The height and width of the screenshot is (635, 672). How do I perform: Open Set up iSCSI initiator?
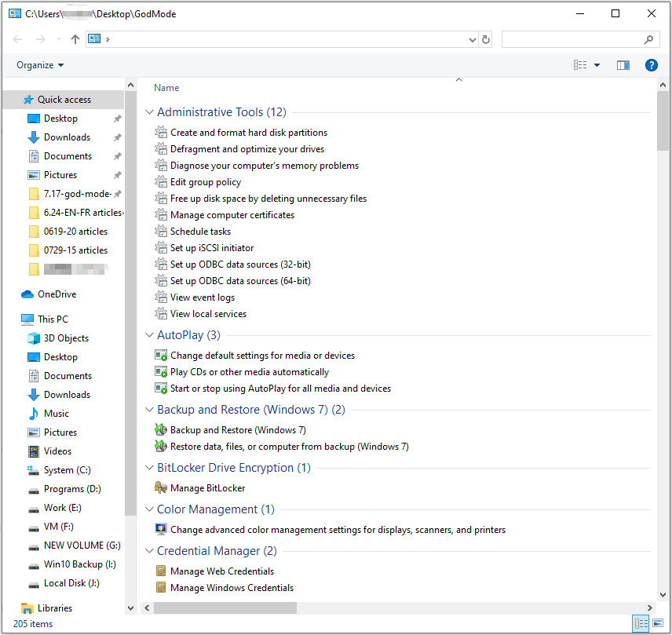tap(212, 248)
